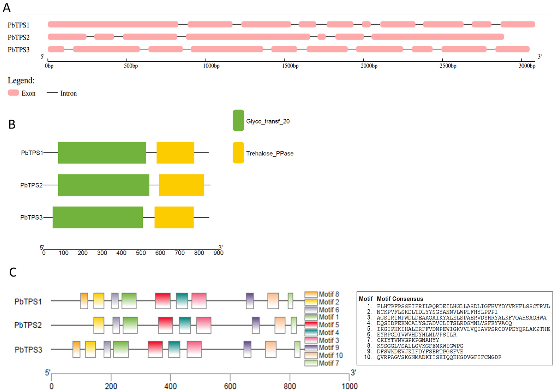555x392 pixels.
Task: Click the Intron legend line
Action: pyautogui.click(x=52, y=93)
